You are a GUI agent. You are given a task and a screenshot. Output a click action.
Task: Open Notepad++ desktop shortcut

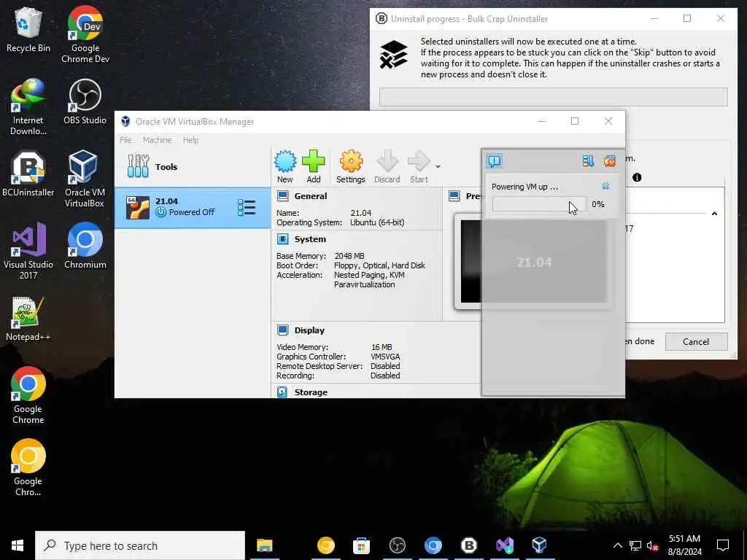tap(28, 319)
